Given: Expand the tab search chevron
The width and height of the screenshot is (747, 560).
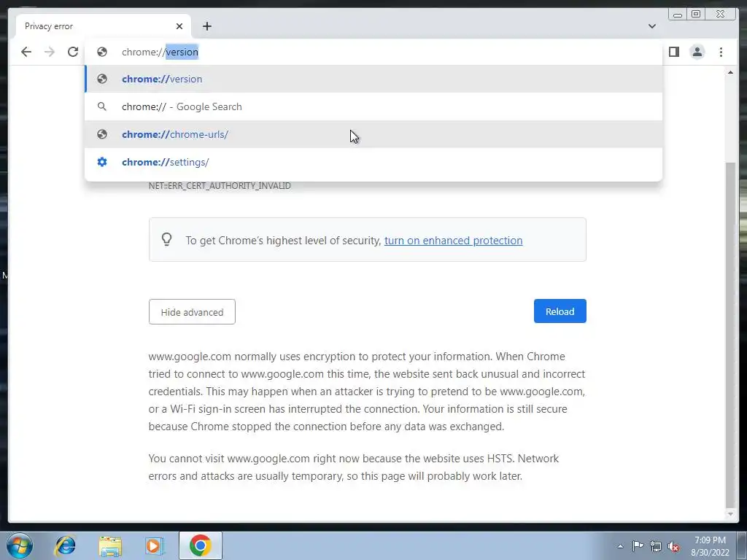Looking at the screenshot, I should pos(651,26).
